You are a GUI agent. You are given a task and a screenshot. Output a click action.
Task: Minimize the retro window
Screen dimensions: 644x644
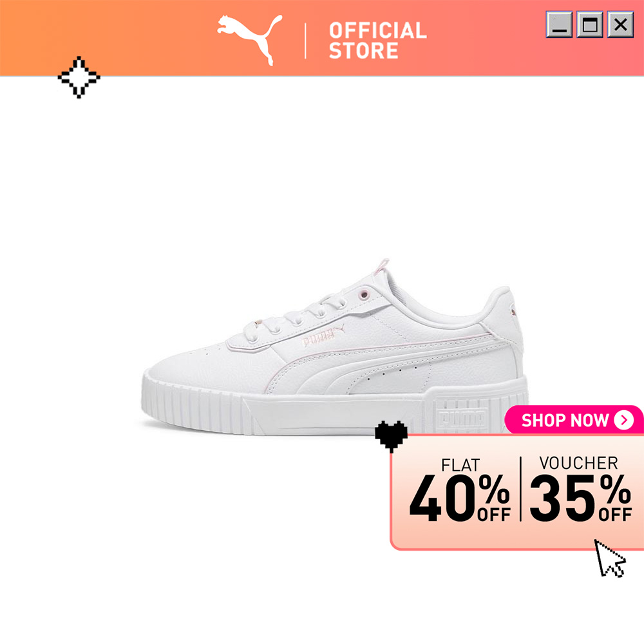click(559, 24)
